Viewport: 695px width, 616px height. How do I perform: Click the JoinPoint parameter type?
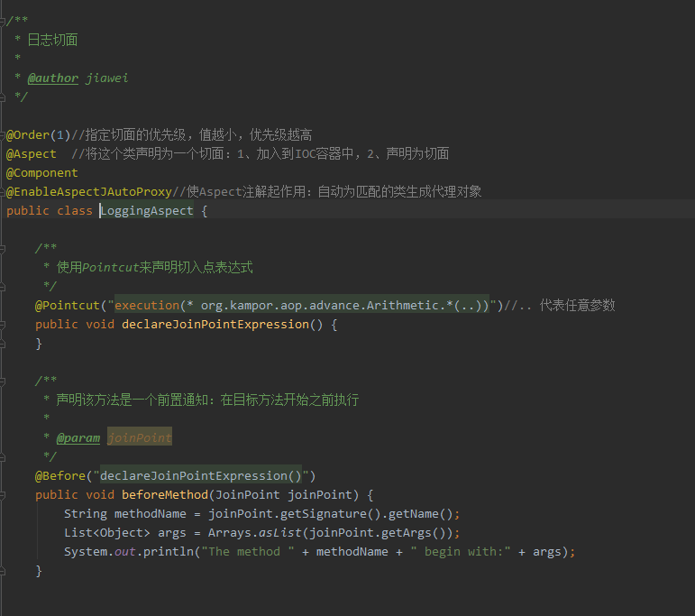click(x=248, y=494)
